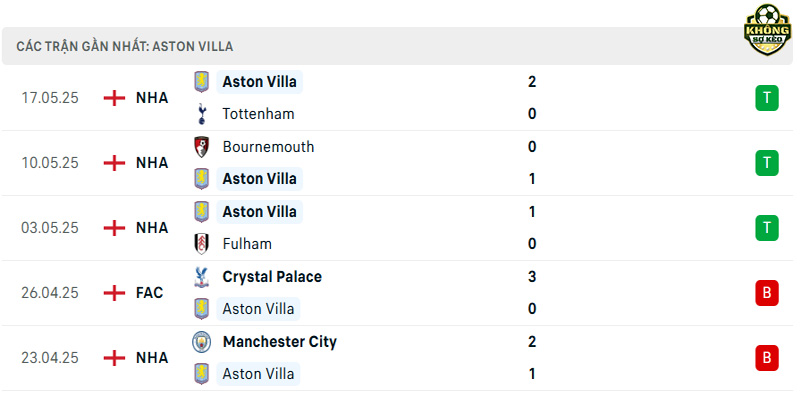Open the Manchester City team link
Screen dimensions: 800x400
280,342
